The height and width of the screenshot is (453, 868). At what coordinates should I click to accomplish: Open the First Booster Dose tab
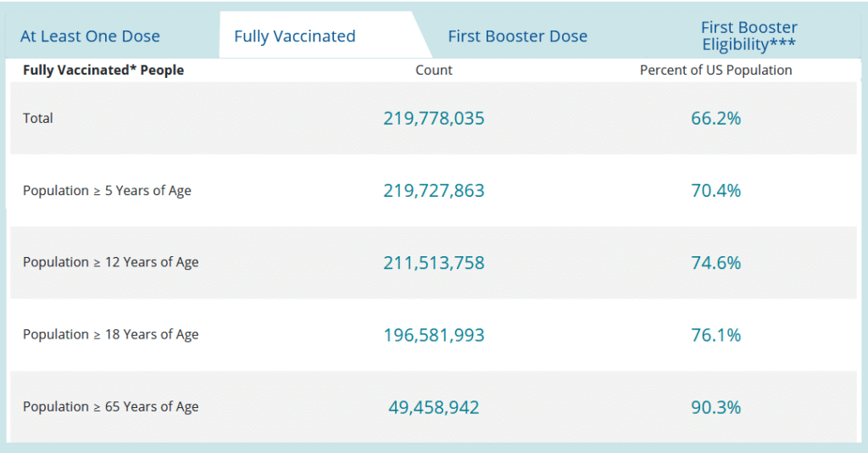[518, 36]
